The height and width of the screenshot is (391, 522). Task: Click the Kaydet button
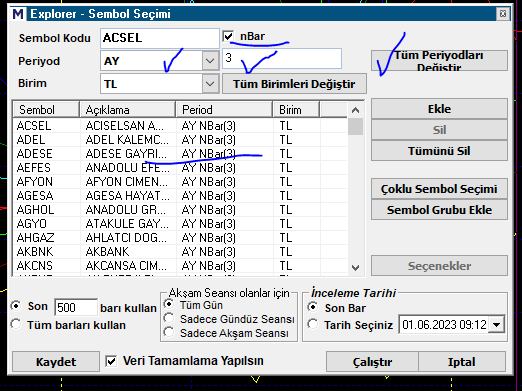(56, 362)
